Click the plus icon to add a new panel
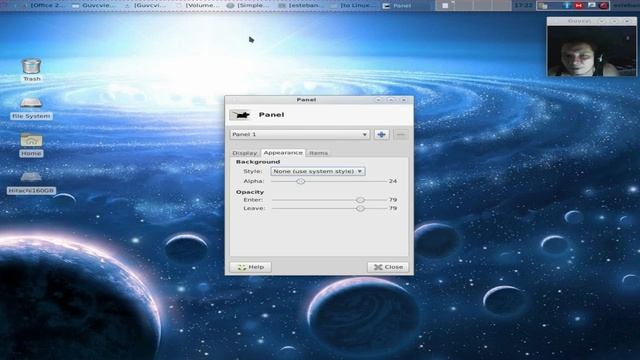640x360 pixels. (x=382, y=134)
